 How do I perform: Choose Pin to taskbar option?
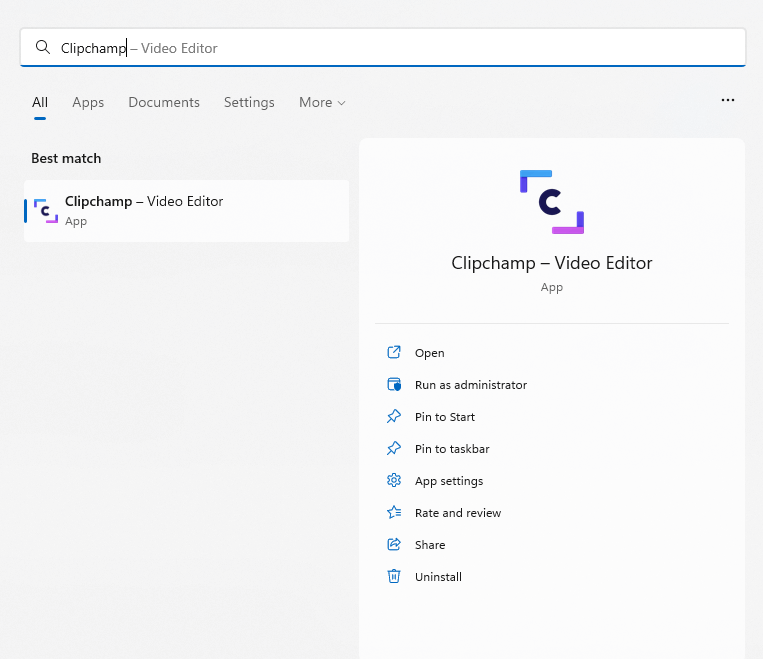pos(452,449)
